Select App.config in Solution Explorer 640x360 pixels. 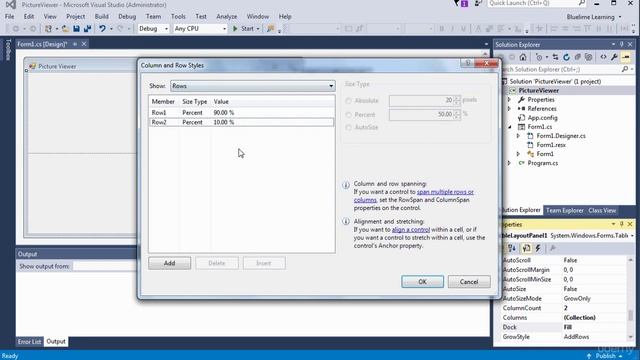(x=542, y=118)
